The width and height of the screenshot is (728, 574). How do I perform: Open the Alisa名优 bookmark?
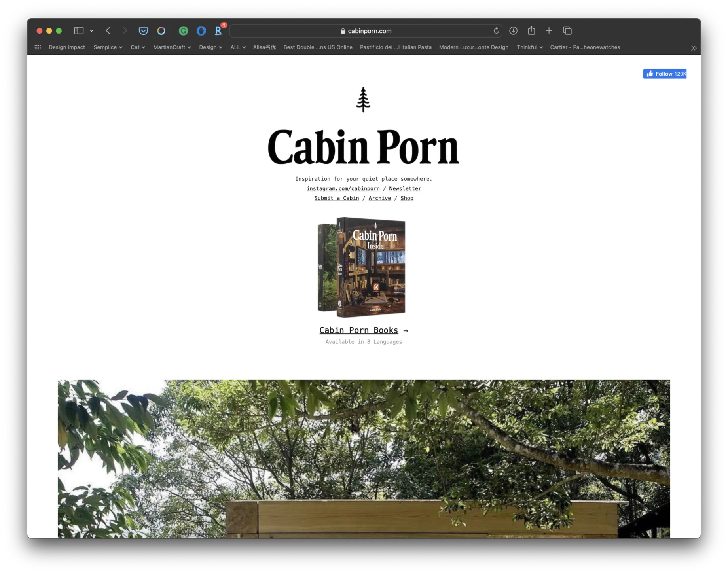[264, 47]
